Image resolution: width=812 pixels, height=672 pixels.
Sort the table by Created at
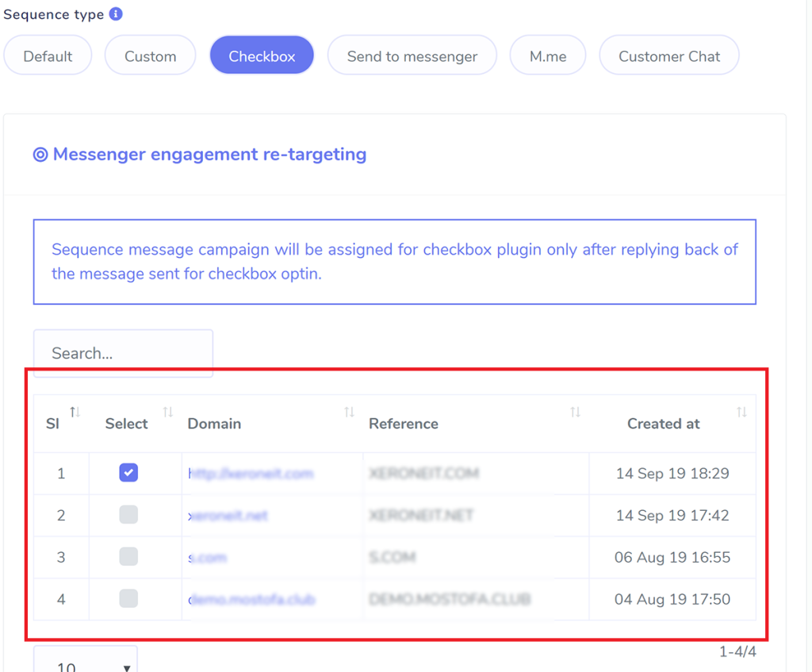tap(741, 413)
